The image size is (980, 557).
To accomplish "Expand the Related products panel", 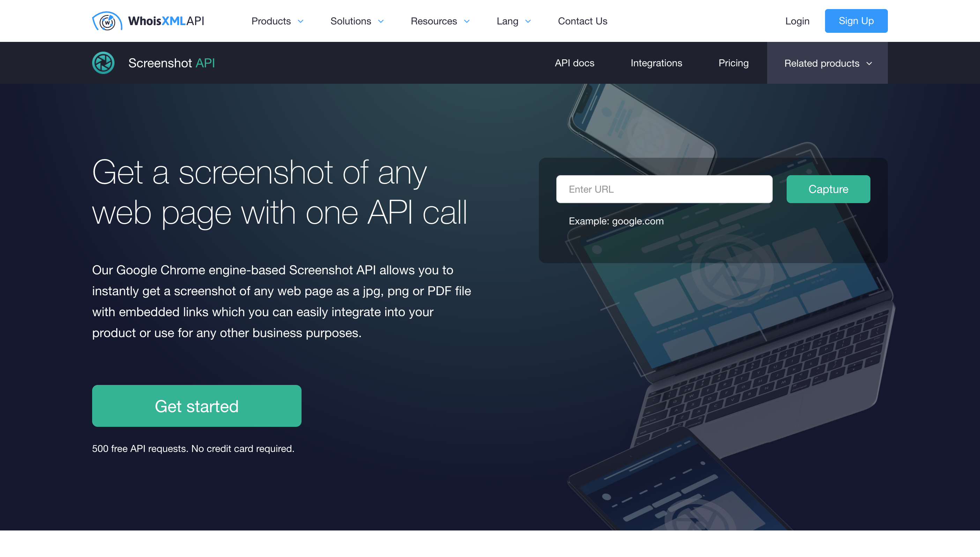I will pyautogui.click(x=827, y=62).
